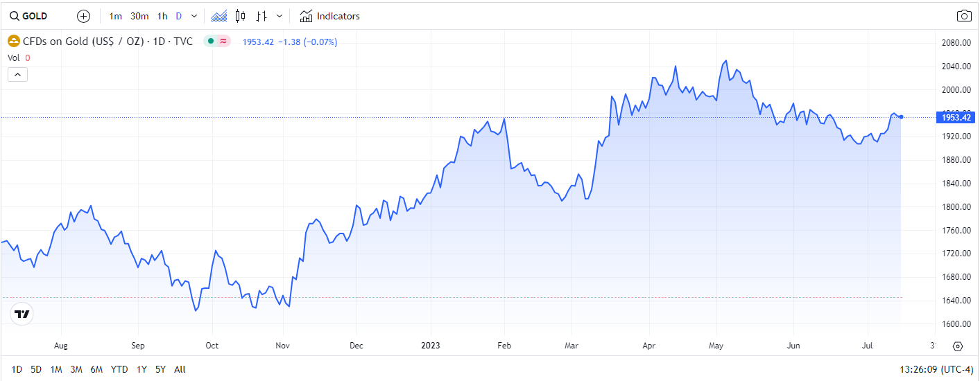The image size is (980, 381).
Task: Select the 30m time interval
Action: click(139, 16)
